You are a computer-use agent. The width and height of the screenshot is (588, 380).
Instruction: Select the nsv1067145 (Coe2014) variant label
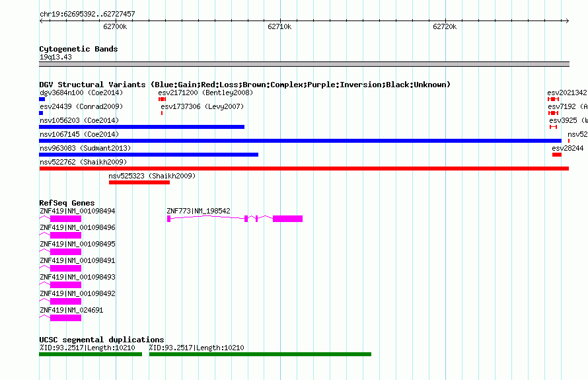(79, 134)
